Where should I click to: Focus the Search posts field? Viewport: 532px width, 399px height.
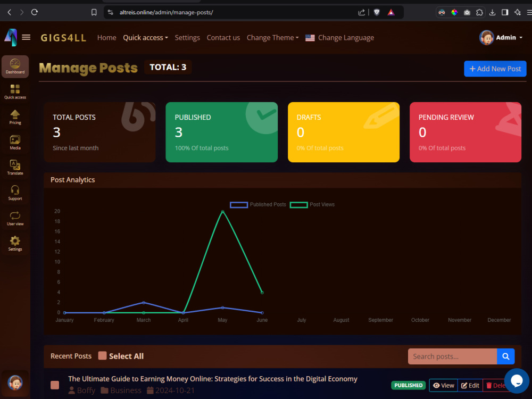(452, 356)
